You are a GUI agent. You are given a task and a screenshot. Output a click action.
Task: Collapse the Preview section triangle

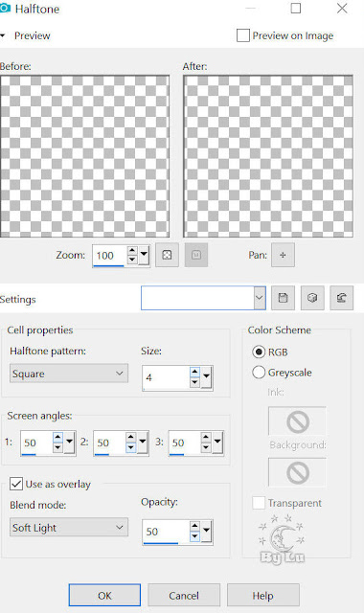pos(3,35)
